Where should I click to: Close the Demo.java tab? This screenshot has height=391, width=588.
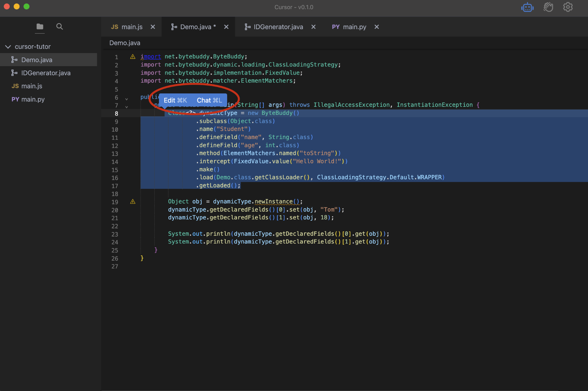[x=226, y=27]
